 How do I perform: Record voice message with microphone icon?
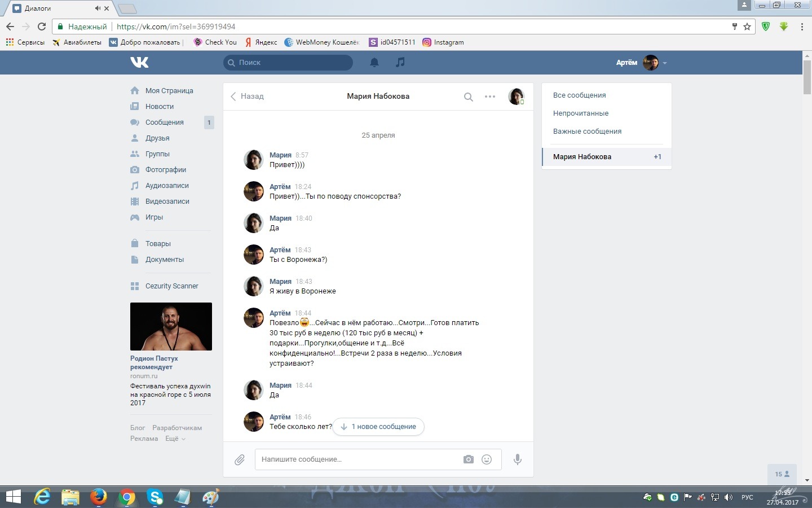tap(517, 459)
